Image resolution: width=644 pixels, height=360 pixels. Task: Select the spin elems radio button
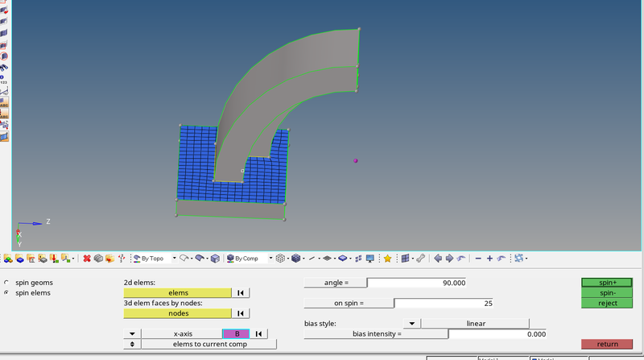[6, 292]
